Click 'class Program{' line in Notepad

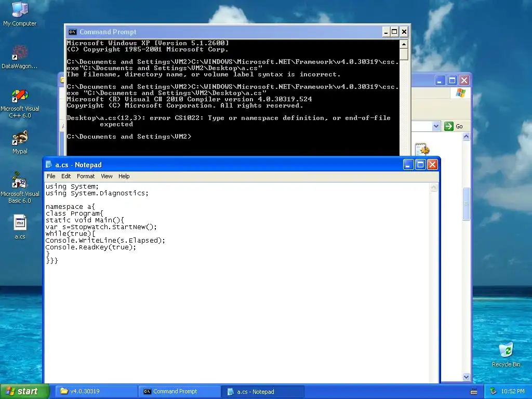74,214
